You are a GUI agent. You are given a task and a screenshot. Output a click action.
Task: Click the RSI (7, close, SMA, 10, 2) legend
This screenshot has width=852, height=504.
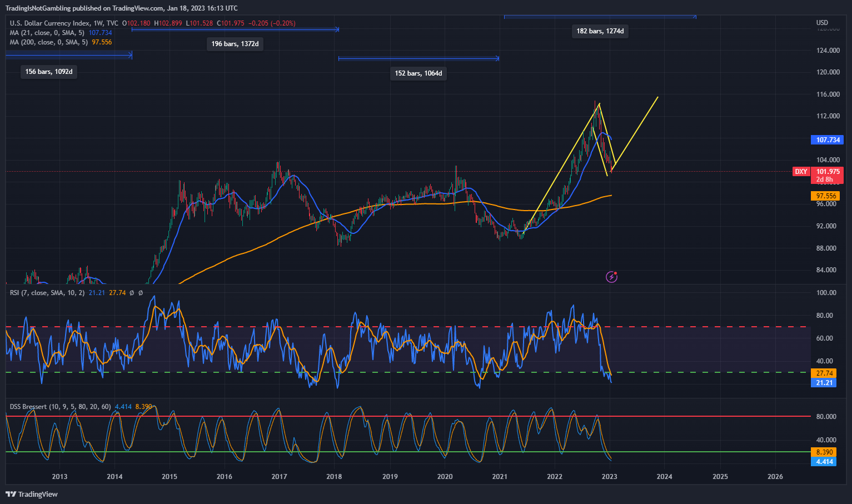click(47, 293)
